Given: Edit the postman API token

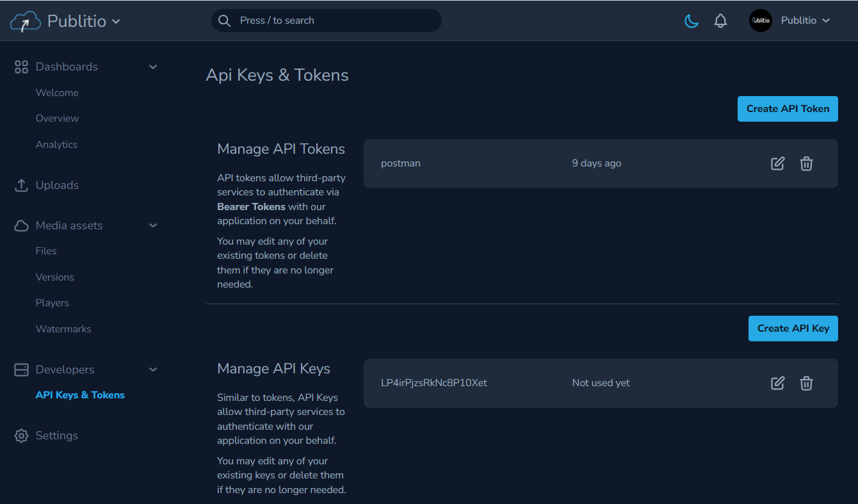Looking at the screenshot, I should [x=777, y=163].
